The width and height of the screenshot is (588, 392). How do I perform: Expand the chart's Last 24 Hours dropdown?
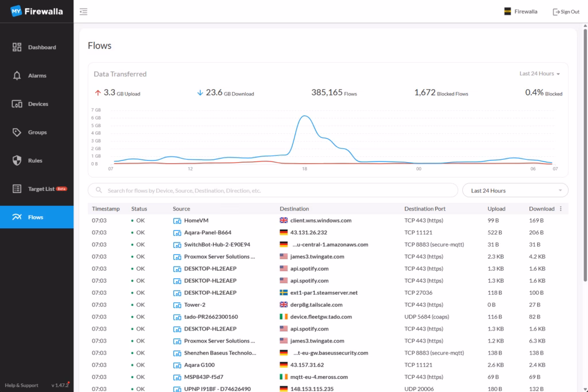(x=539, y=74)
